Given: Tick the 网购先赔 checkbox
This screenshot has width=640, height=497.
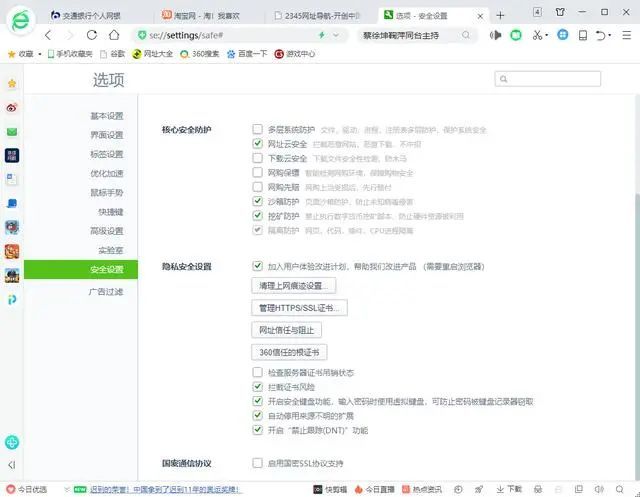Looking at the screenshot, I should [257, 187].
